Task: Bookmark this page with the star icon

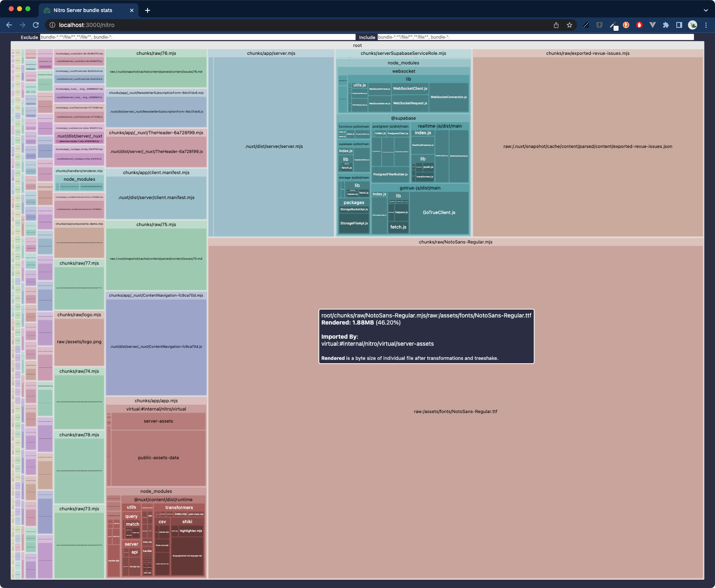Action: [x=570, y=25]
